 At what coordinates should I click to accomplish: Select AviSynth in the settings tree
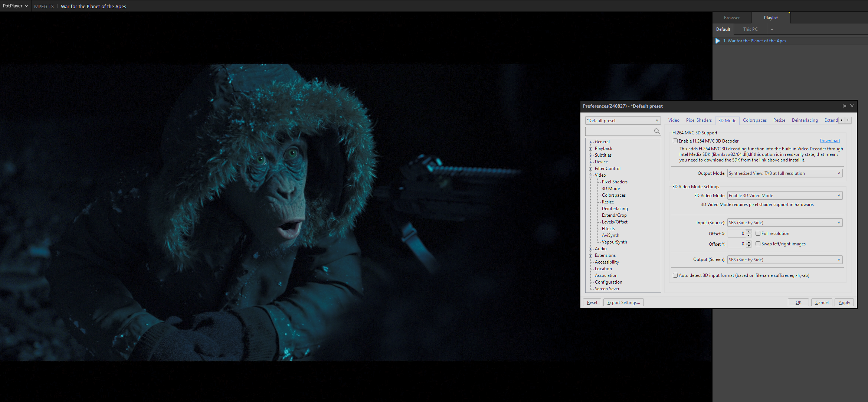[610, 235]
